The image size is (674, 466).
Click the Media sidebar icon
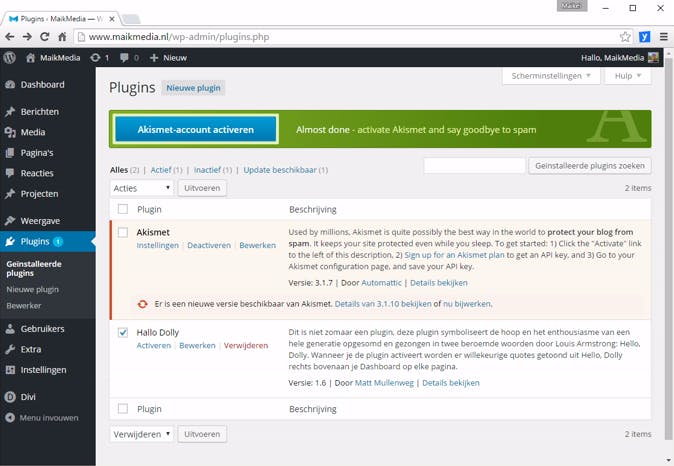click(x=10, y=132)
